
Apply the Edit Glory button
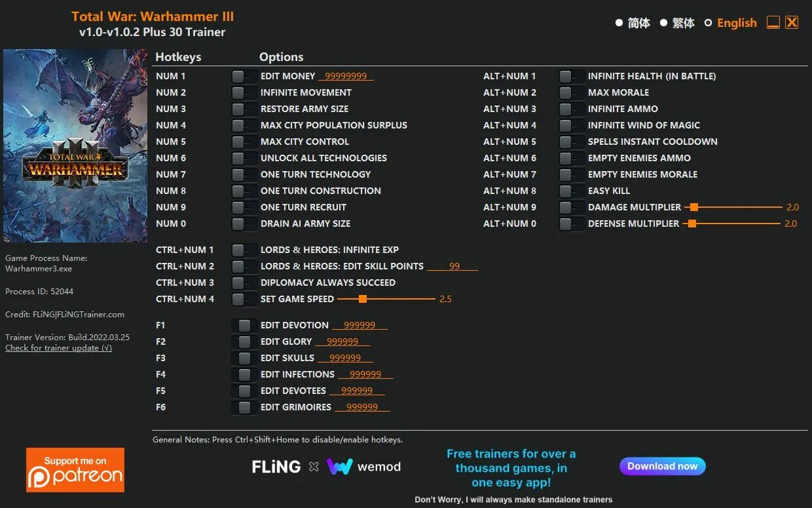(244, 342)
